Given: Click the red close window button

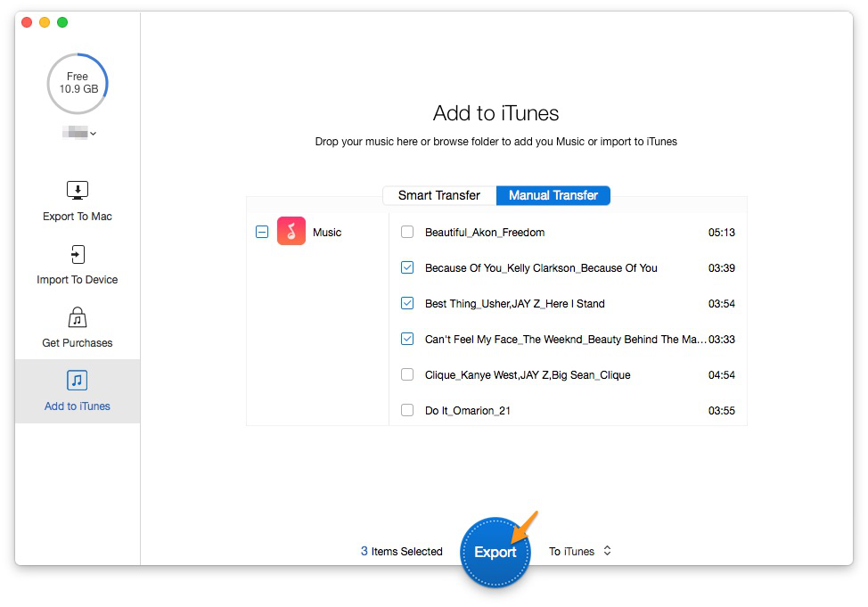Looking at the screenshot, I should tap(27, 22).
